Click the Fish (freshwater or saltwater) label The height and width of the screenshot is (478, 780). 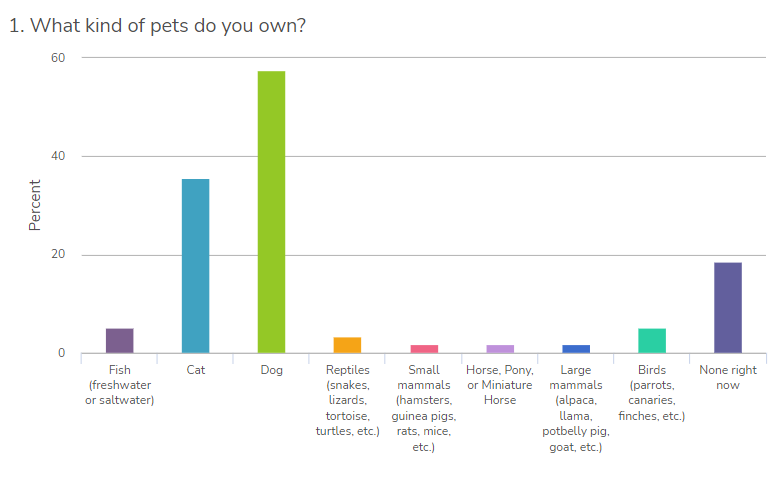[119, 385]
